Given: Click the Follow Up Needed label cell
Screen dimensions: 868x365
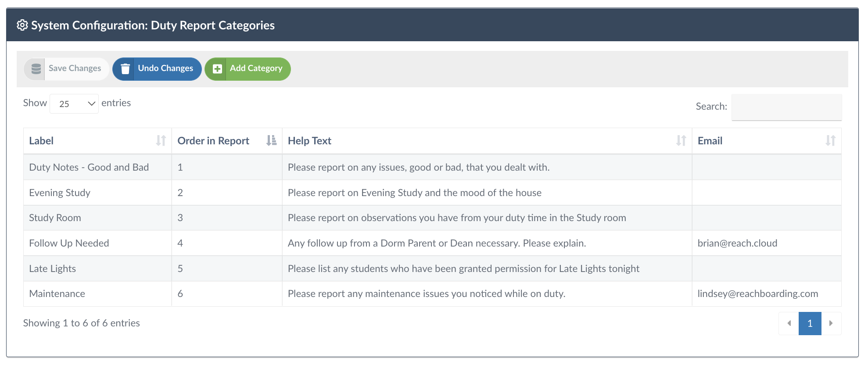Looking at the screenshot, I should 69,243.
